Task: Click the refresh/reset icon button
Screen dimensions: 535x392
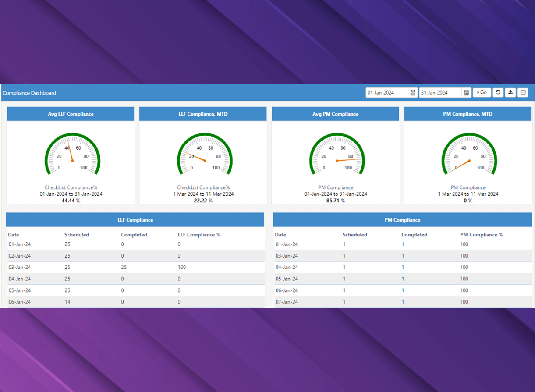Action: pyautogui.click(x=498, y=93)
